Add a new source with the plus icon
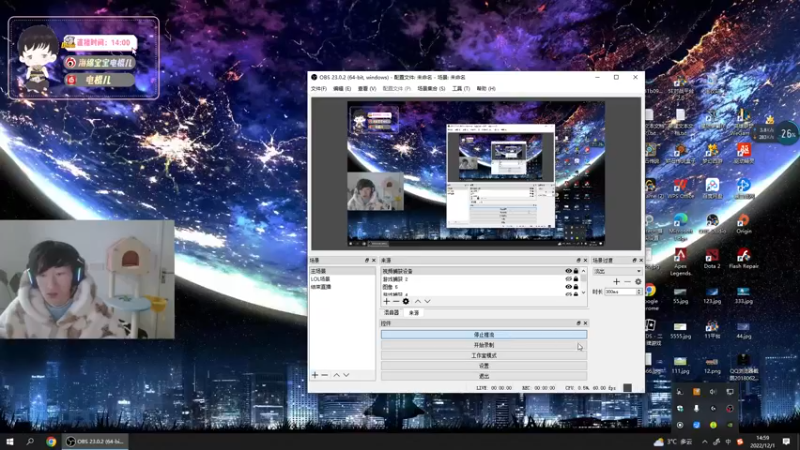The image size is (800, 450). tap(386, 302)
